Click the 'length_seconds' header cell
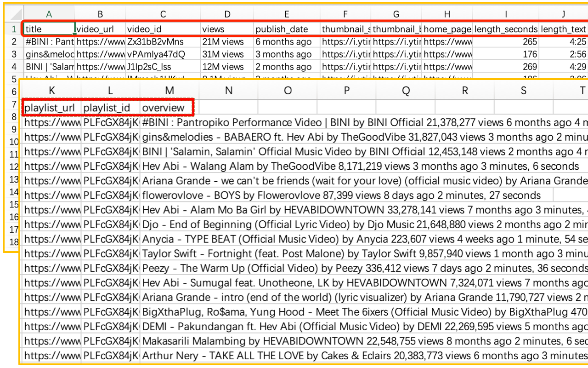The height and width of the screenshot is (368, 588). 506,29
